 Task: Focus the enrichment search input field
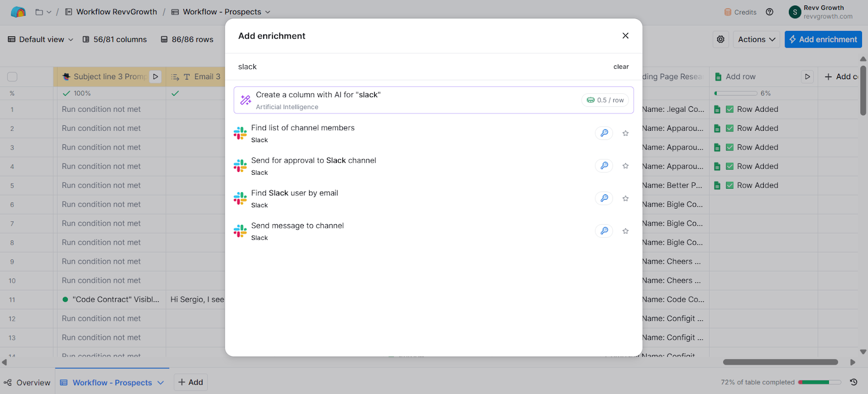tap(423, 67)
